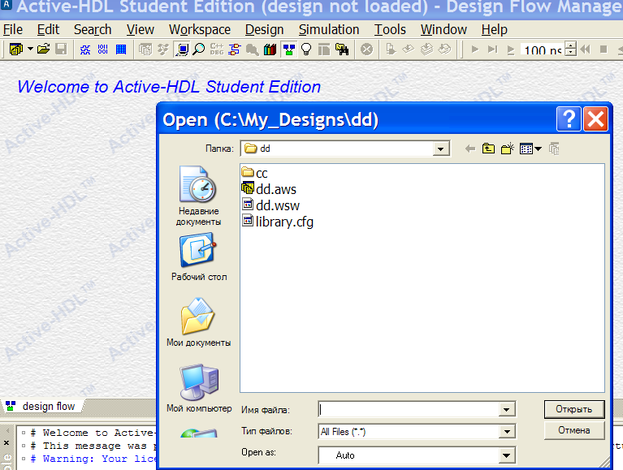Click the Отмена button
The height and width of the screenshot is (470, 623).
pyautogui.click(x=574, y=430)
